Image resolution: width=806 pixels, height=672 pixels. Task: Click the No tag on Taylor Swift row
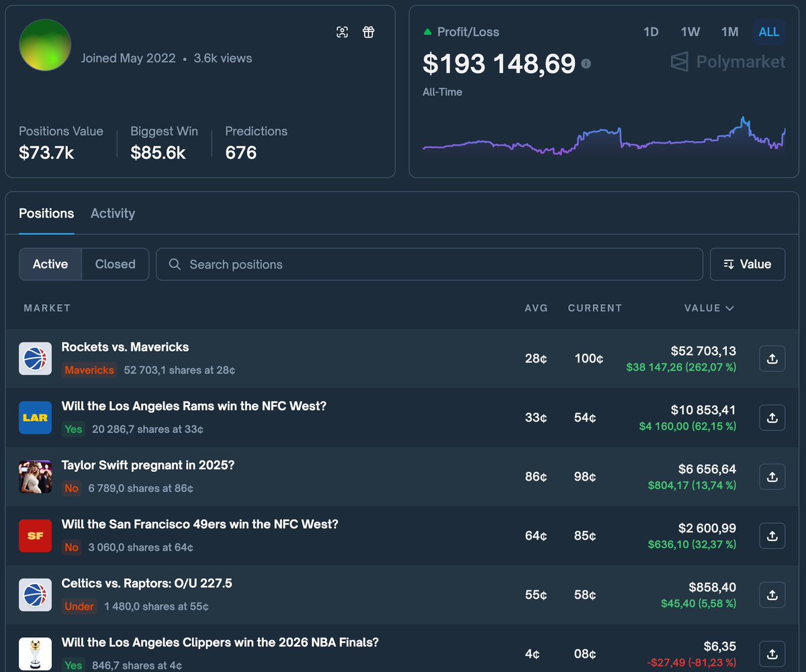[x=72, y=488]
